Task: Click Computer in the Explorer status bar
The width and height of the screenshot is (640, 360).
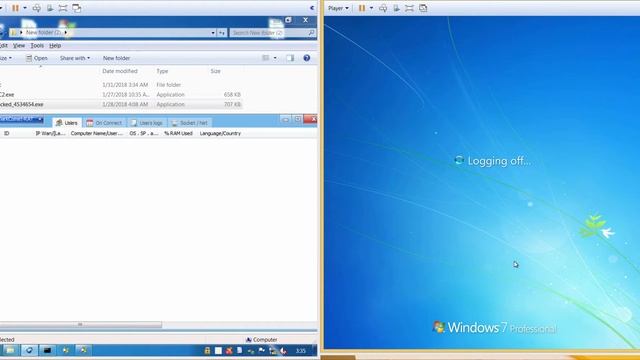Action: [x=261, y=340]
